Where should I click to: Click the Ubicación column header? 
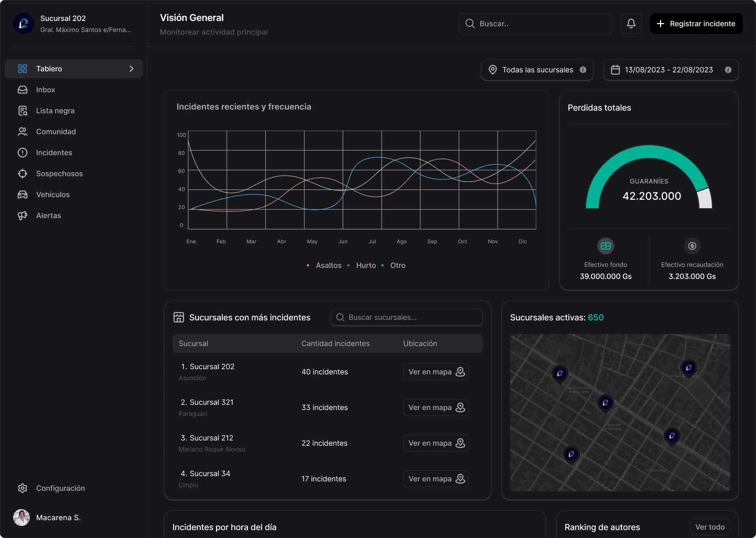click(420, 343)
